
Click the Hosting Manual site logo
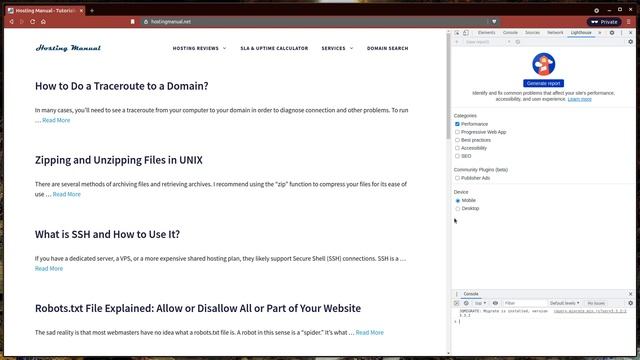coord(68,48)
